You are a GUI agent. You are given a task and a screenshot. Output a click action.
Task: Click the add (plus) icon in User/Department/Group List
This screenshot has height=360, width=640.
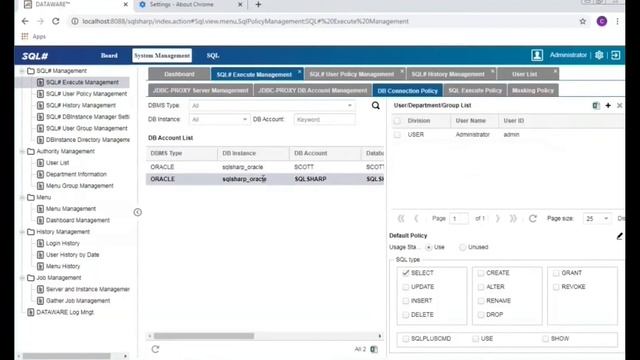pyautogui.click(x=608, y=105)
